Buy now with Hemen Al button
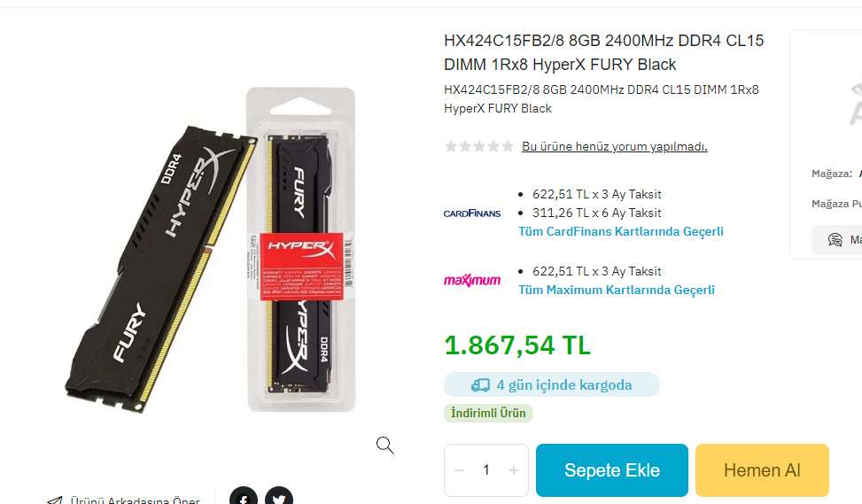The width and height of the screenshot is (862, 504). [x=762, y=470]
